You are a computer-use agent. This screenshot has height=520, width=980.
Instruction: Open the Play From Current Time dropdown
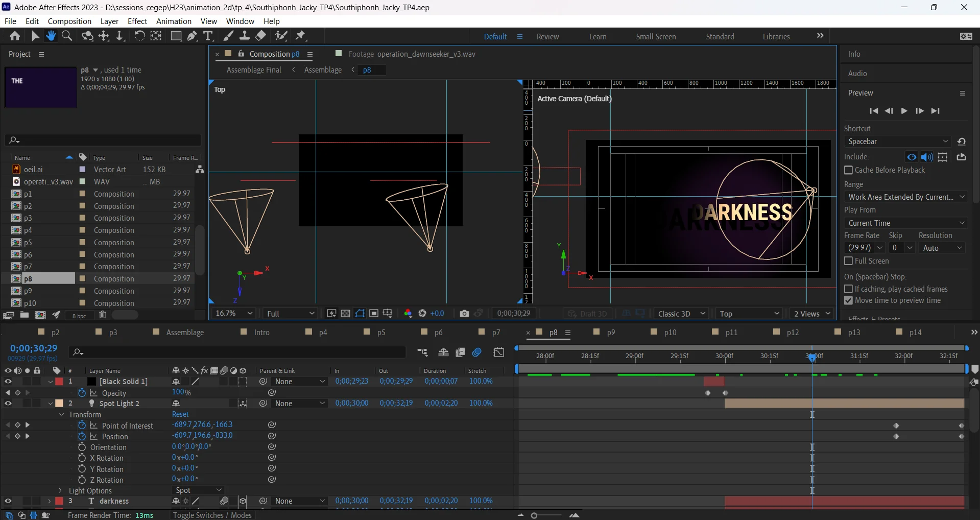pos(905,223)
